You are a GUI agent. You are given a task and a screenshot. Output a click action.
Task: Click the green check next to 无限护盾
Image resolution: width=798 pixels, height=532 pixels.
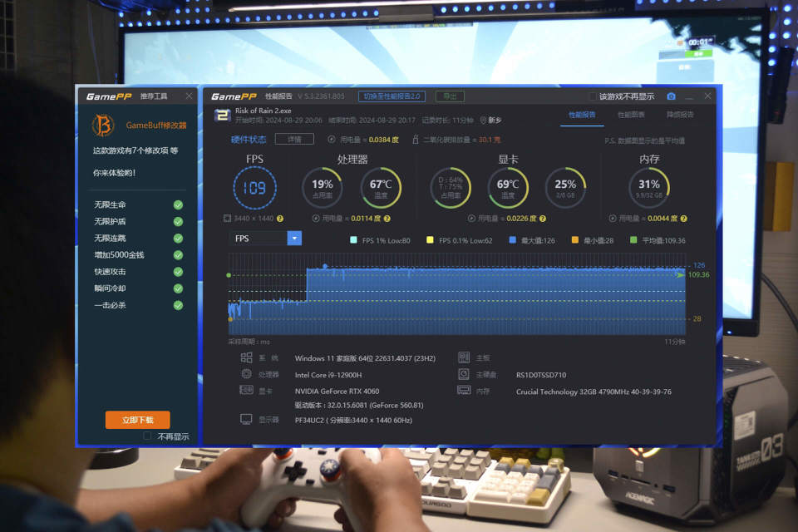click(178, 222)
